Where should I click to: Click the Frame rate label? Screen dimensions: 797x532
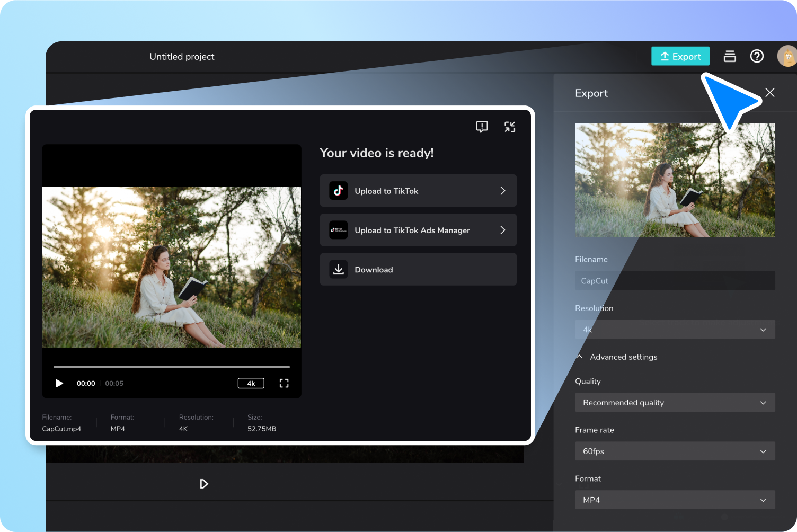click(x=595, y=430)
